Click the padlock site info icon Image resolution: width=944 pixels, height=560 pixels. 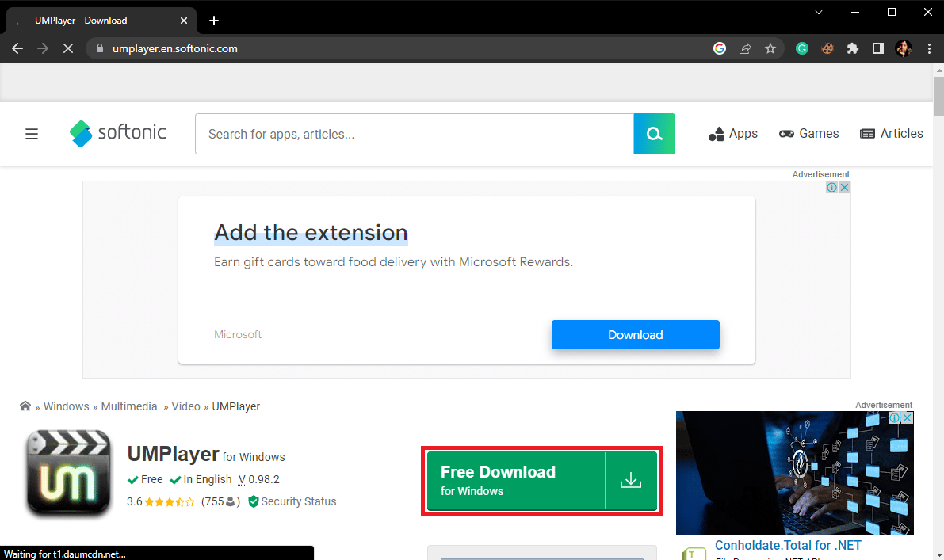click(x=100, y=48)
